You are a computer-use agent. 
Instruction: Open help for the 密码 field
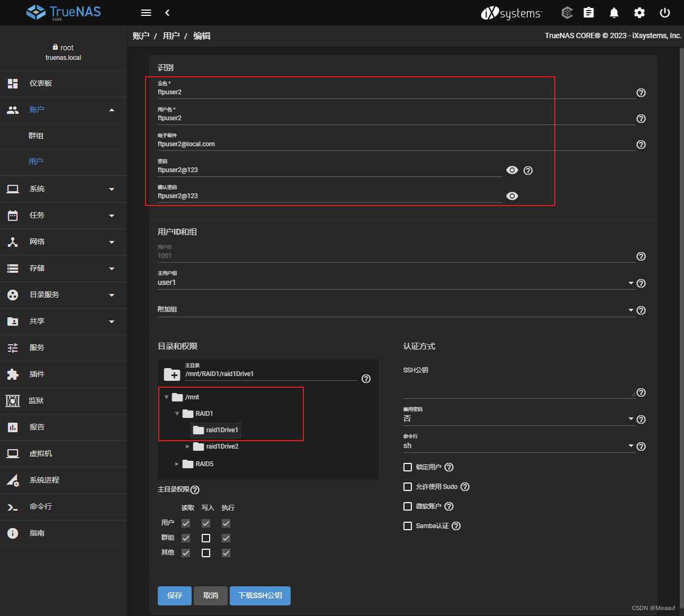click(x=528, y=171)
